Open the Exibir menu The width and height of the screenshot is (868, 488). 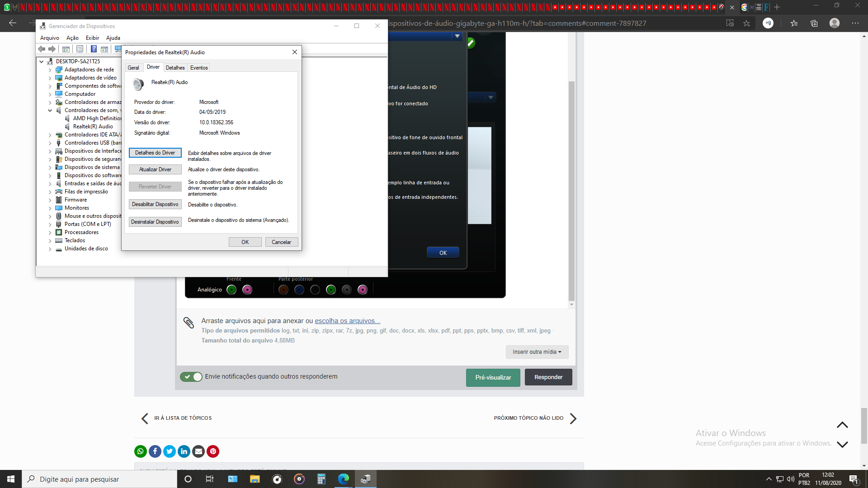tap(92, 38)
